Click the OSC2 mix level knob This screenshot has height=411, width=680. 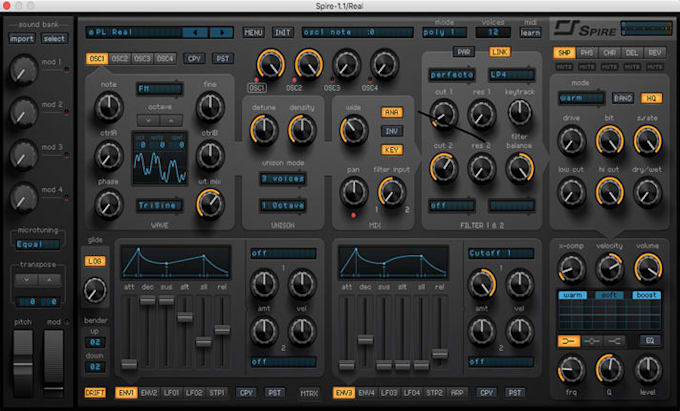308,64
